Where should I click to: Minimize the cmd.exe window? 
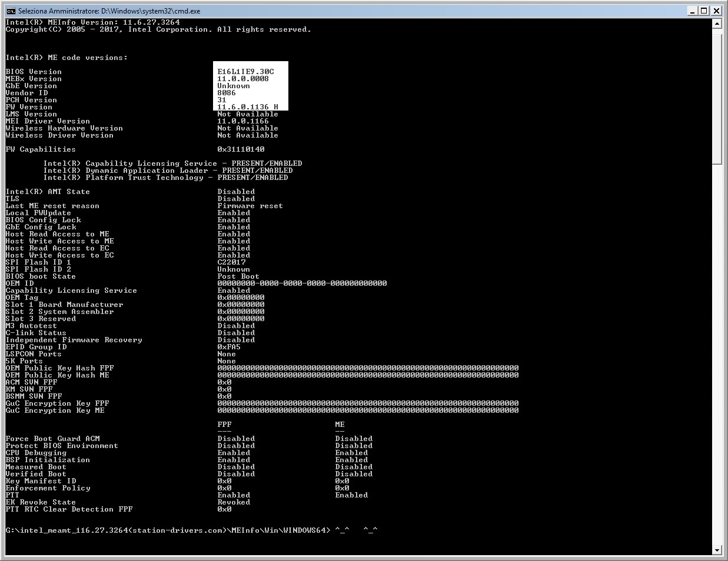pyautogui.click(x=692, y=11)
